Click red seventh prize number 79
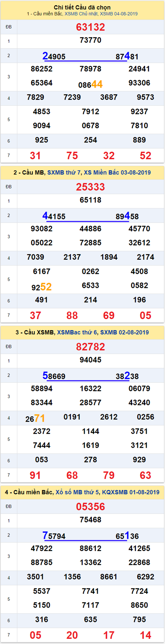Screen dimensions: 165x644 (x=109, y=476)
